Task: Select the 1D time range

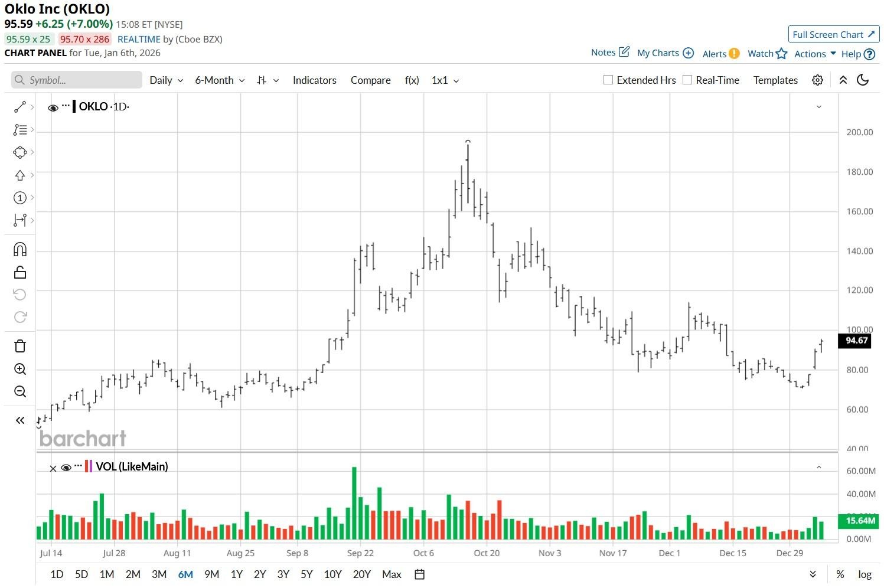Action: point(57,574)
